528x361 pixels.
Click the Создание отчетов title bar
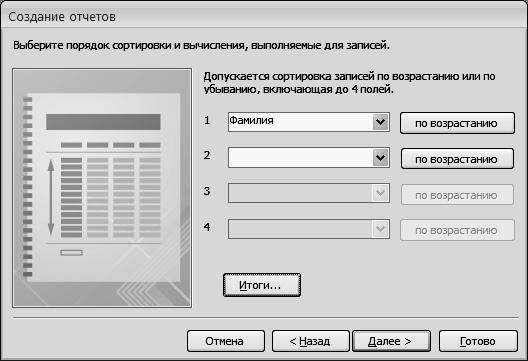click(x=264, y=16)
